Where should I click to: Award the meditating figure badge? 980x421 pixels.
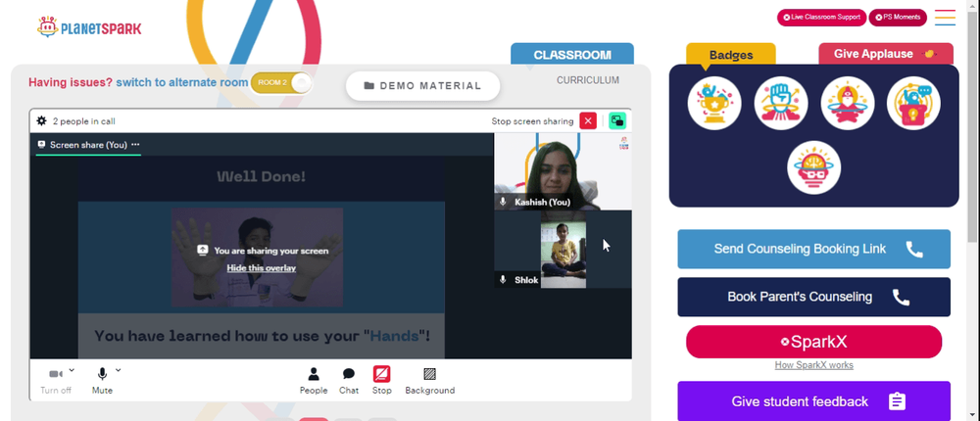(848, 104)
